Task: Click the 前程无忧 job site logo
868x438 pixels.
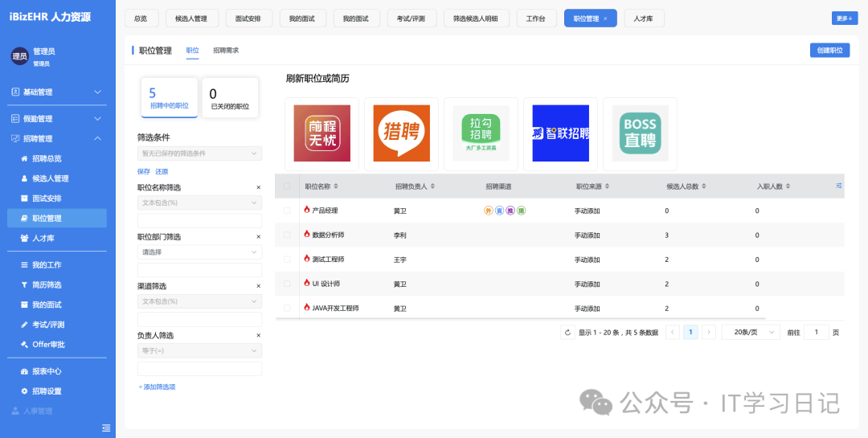Action: [x=321, y=133]
